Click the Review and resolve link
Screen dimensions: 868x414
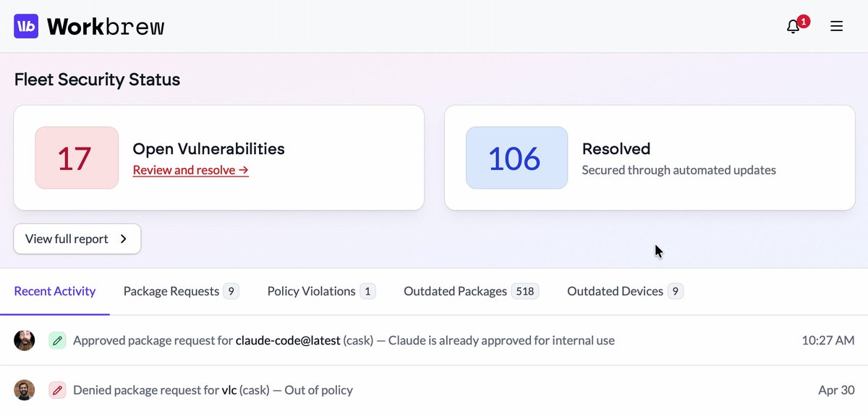pyautogui.click(x=191, y=170)
